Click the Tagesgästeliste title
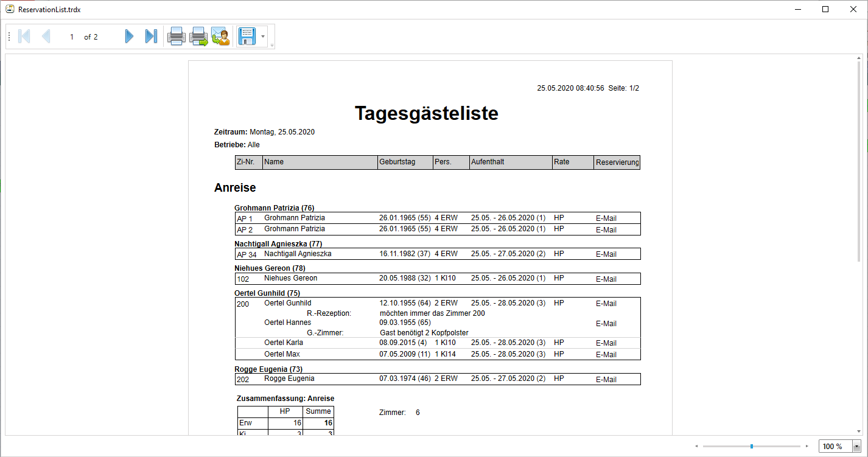Screen dimensions: 868x457 click(x=427, y=113)
